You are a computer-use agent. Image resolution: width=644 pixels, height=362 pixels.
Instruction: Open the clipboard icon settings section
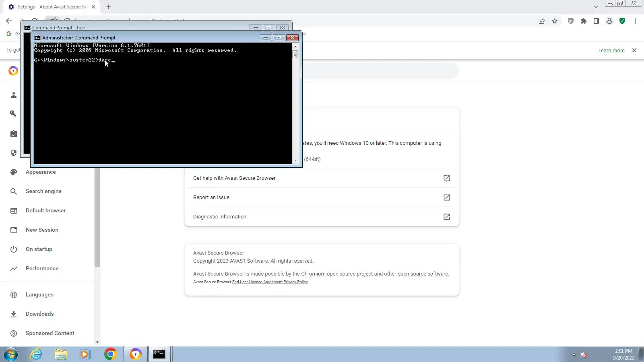[x=14, y=134]
